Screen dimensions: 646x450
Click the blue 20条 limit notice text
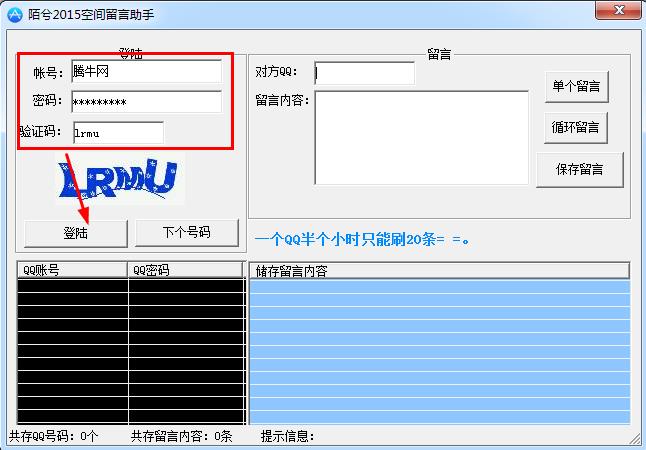pos(362,239)
